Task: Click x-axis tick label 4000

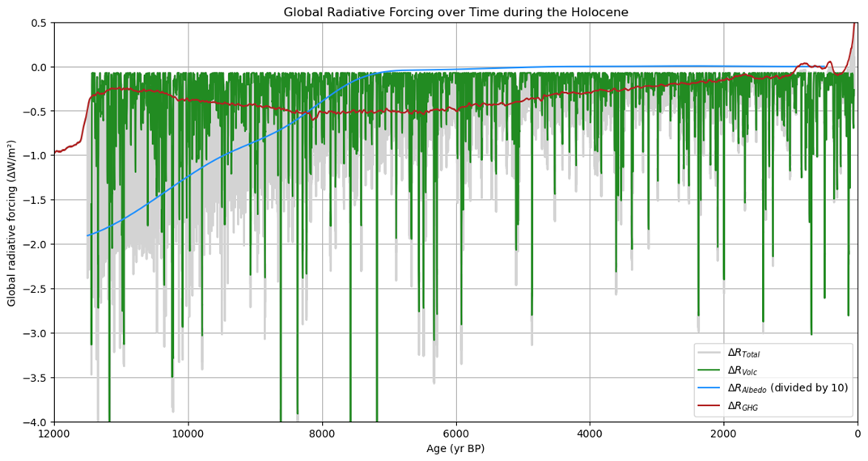Action: point(590,434)
